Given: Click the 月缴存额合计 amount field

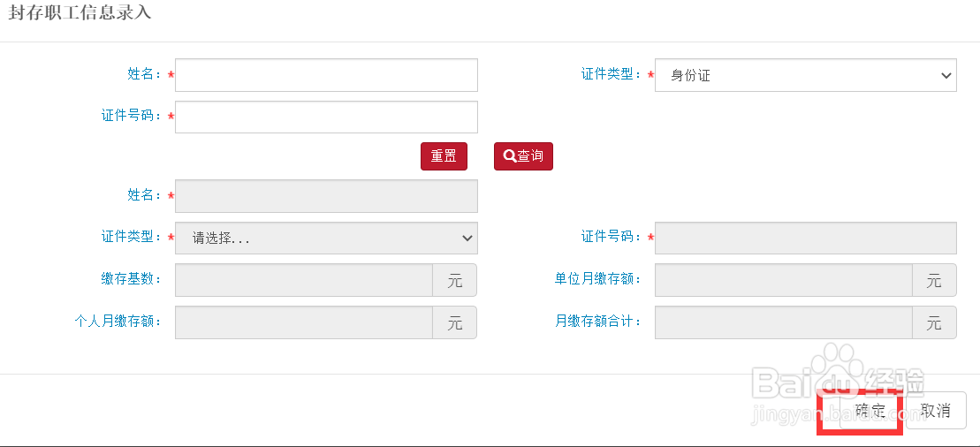Looking at the screenshot, I should (784, 322).
